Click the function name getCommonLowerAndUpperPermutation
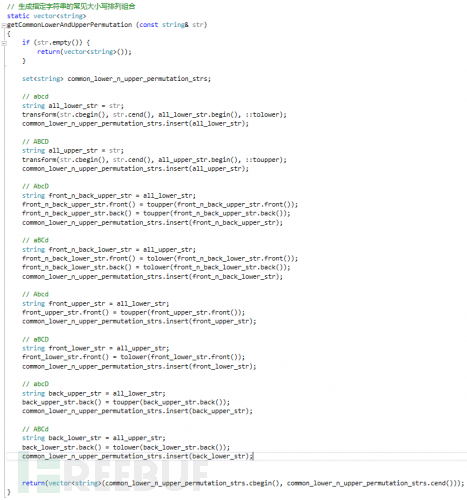Screen dimensions: 467x500 (69, 25)
